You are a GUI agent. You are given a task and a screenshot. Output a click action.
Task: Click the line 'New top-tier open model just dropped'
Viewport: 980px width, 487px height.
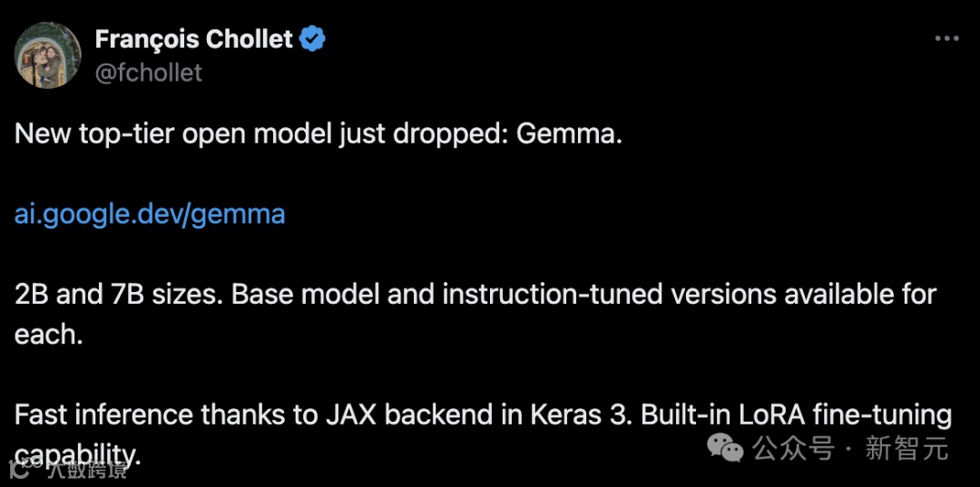pos(262,135)
